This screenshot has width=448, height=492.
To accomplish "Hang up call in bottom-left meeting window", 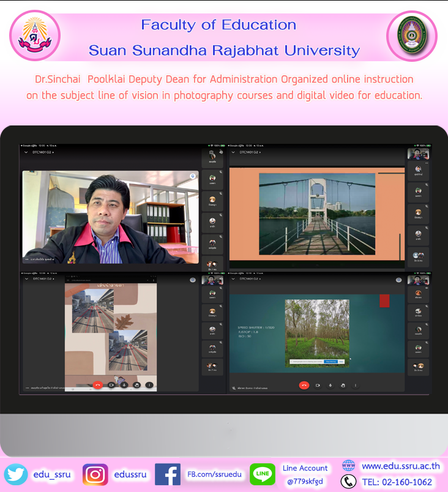I will coord(97,386).
